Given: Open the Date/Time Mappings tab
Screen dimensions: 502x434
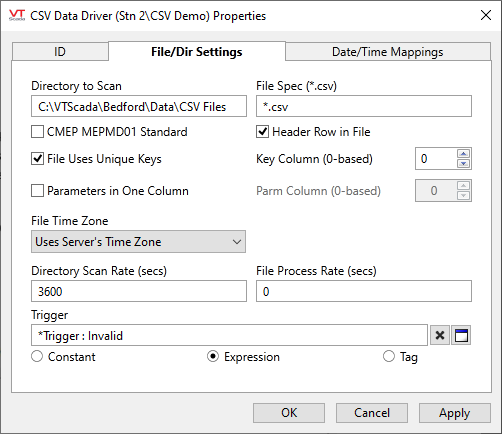Looking at the screenshot, I should click(388, 52).
